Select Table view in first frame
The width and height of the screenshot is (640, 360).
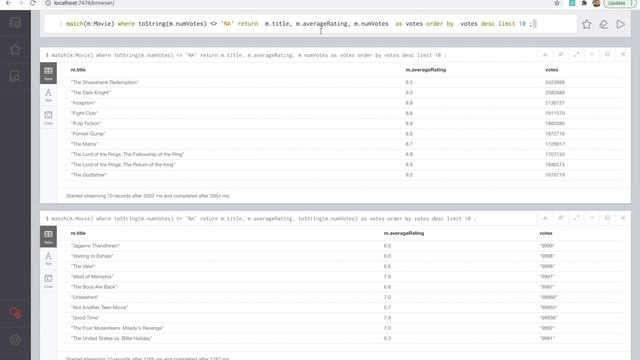pos(48,73)
